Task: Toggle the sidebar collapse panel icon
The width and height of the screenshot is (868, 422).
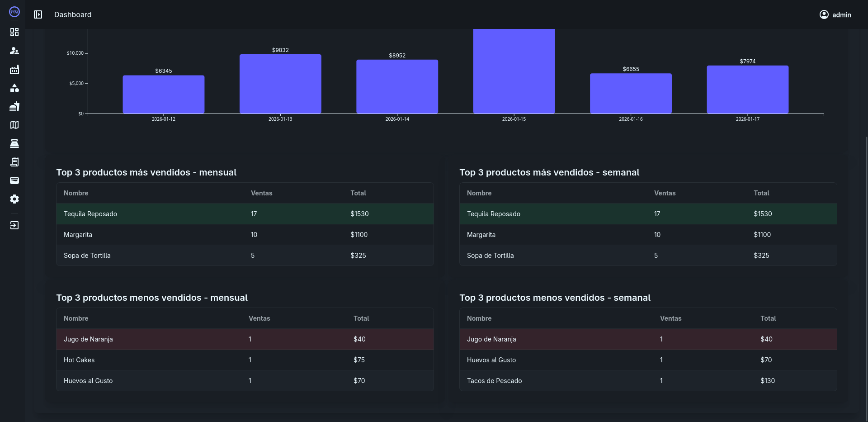Action: [38, 14]
